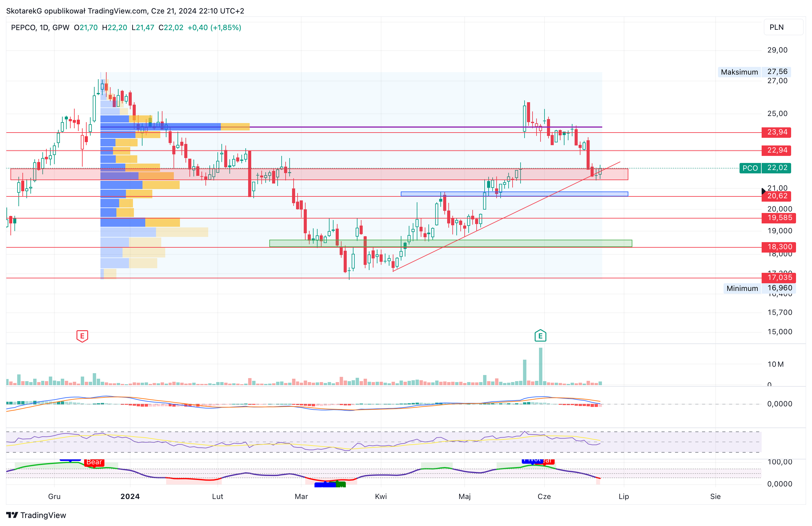Viewport: 812px width, 526px height.
Task: Click the Mar month axis label
Action: tap(301, 496)
